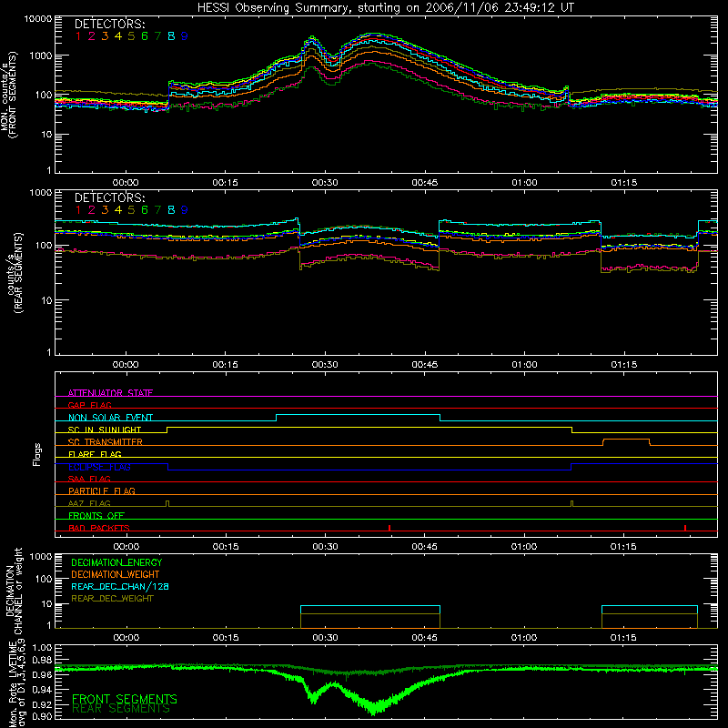The height and width of the screenshot is (728, 728).
Task: Click the FRONTS_OFF flag label
Action: coord(96,515)
